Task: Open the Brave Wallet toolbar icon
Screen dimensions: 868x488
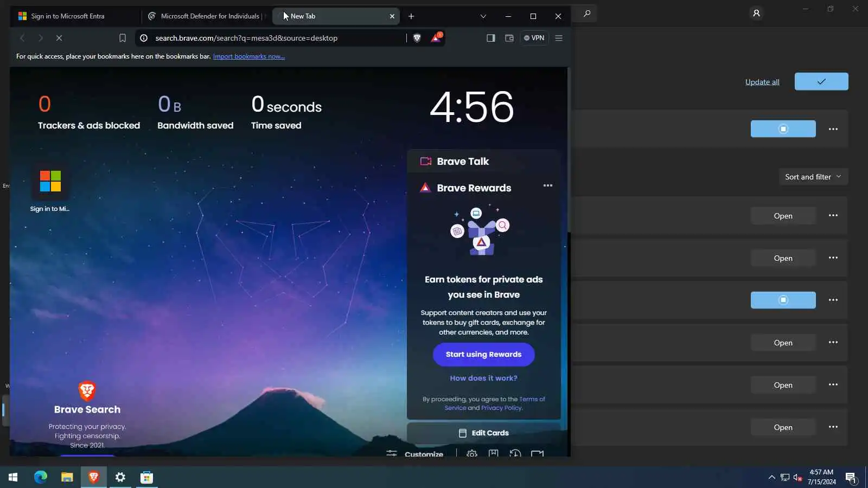Action: click(x=509, y=38)
